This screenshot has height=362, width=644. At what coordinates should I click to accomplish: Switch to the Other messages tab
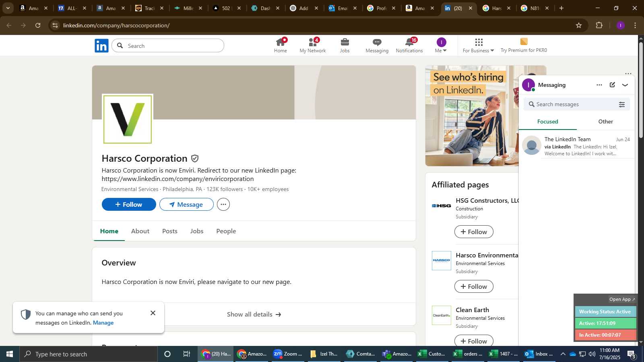point(605,122)
